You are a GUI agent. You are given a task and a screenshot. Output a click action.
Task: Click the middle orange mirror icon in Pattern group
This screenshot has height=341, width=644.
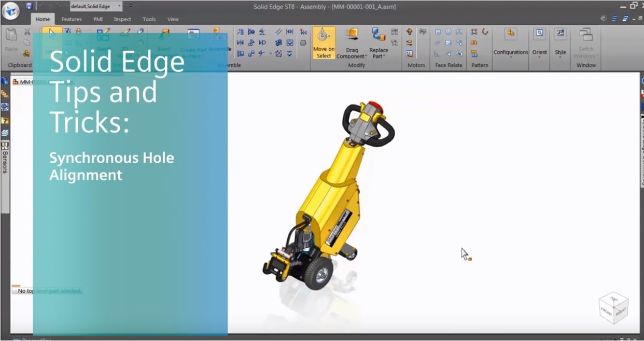click(474, 42)
